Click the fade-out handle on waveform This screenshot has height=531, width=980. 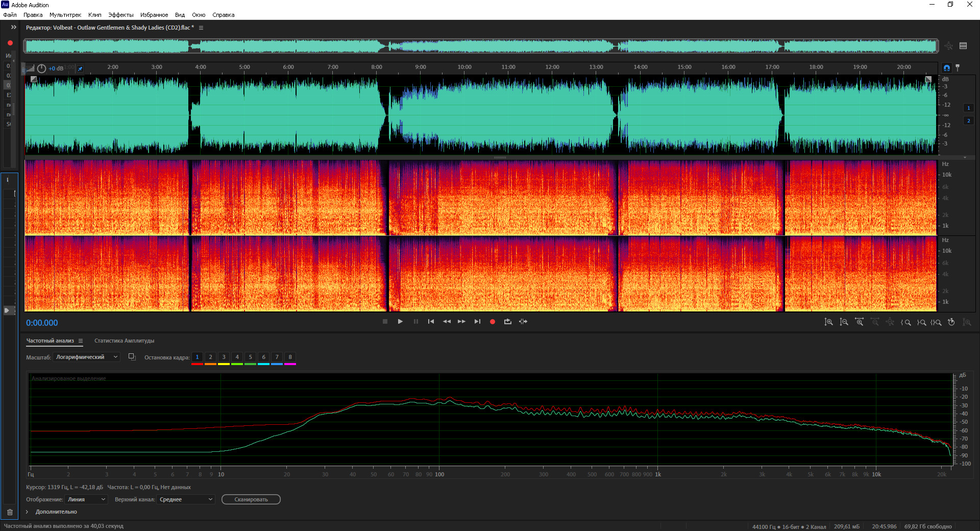point(928,79)
